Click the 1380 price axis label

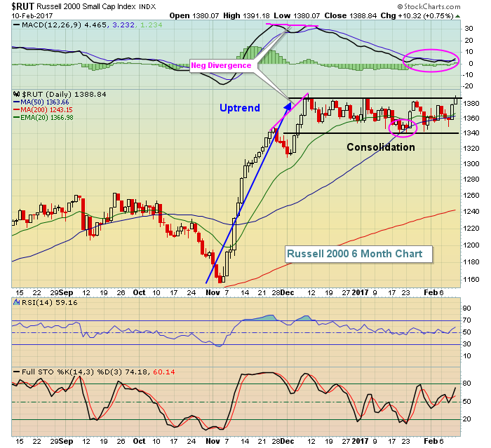(471, 104)
